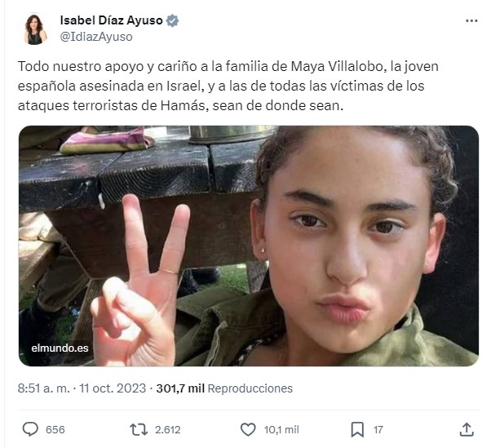Click the blue verified badge

coord(172,20)
